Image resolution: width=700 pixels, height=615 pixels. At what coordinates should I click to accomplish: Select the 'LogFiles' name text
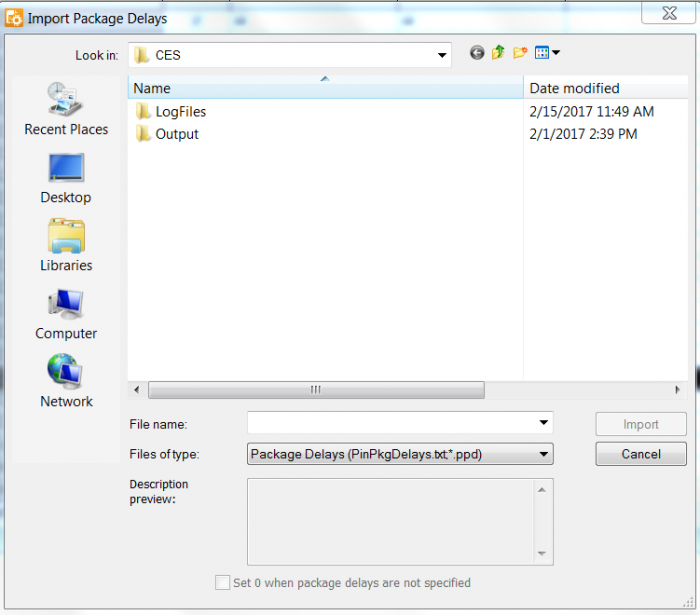(180, 112)
